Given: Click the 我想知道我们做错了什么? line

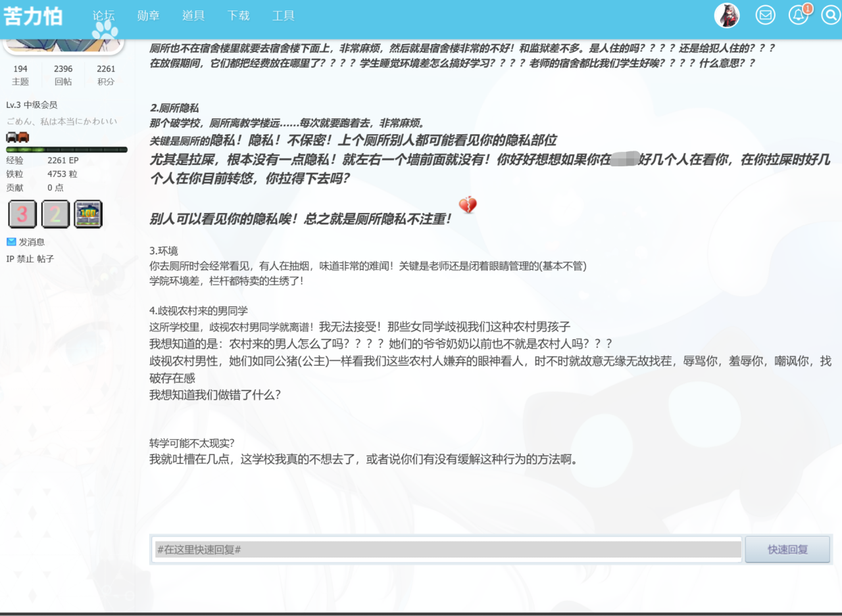Looking at the screenshot, I should coord(215,394).
